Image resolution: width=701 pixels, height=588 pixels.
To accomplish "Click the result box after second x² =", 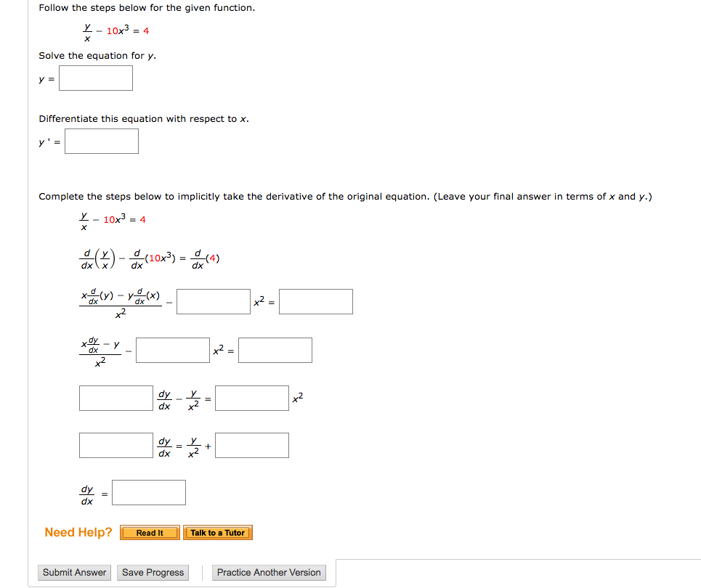I will click(275, 349).
